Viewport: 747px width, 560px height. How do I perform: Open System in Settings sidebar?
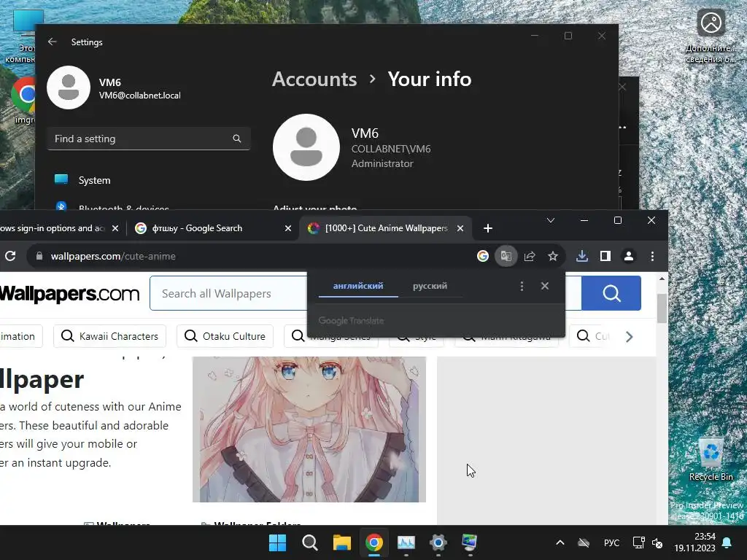[x=94, y=180]
